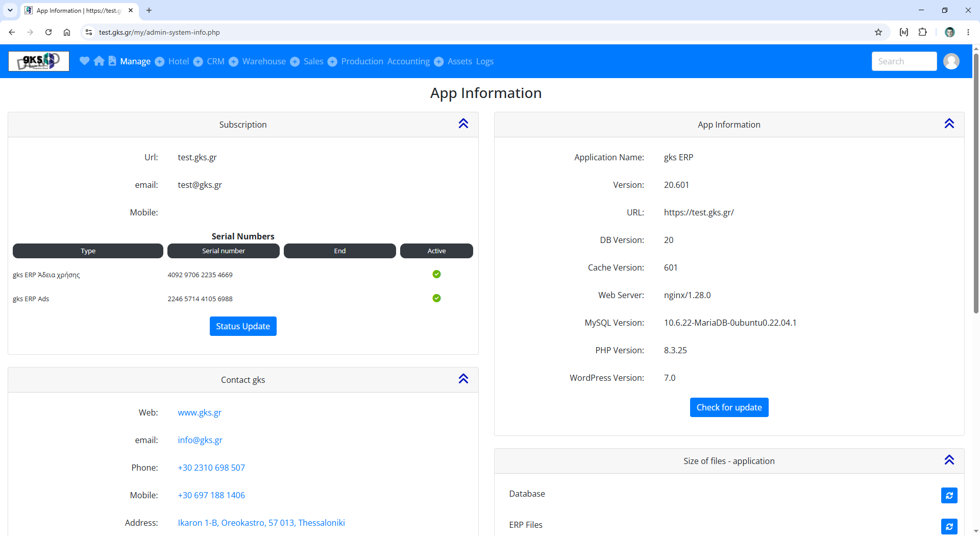
Task: Collapse the Subscription panel
Action: (x=463, y=124)
